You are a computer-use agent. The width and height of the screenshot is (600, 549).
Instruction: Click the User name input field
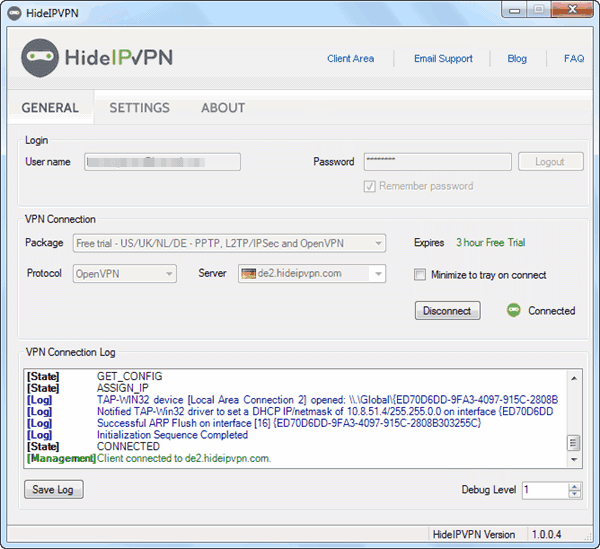pyautogui.click(x=163, y=162)
